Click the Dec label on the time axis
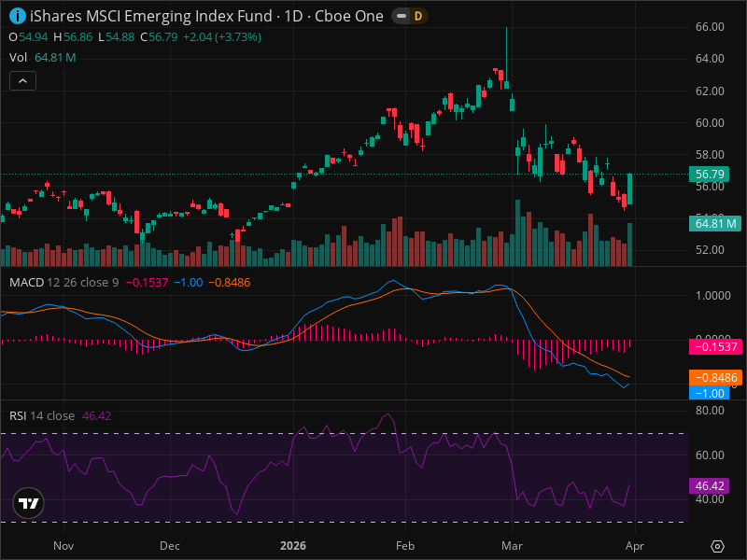The height and width of the screenshot is (560, 747). pos(170,546)
